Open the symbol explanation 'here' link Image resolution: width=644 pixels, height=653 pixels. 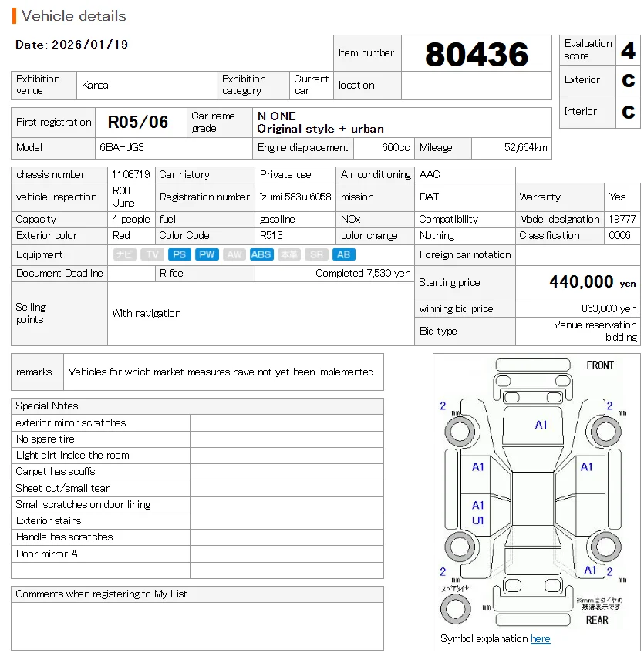540,638
